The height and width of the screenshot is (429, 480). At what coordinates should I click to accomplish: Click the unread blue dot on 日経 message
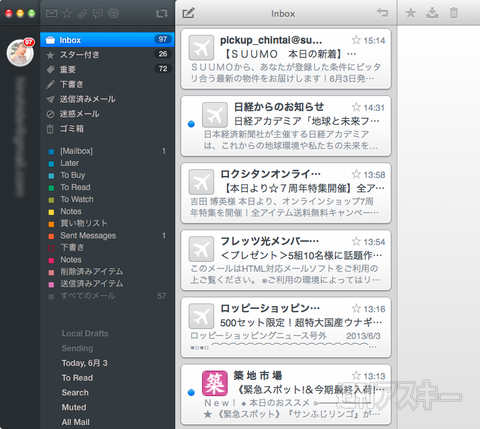point(191,124)
